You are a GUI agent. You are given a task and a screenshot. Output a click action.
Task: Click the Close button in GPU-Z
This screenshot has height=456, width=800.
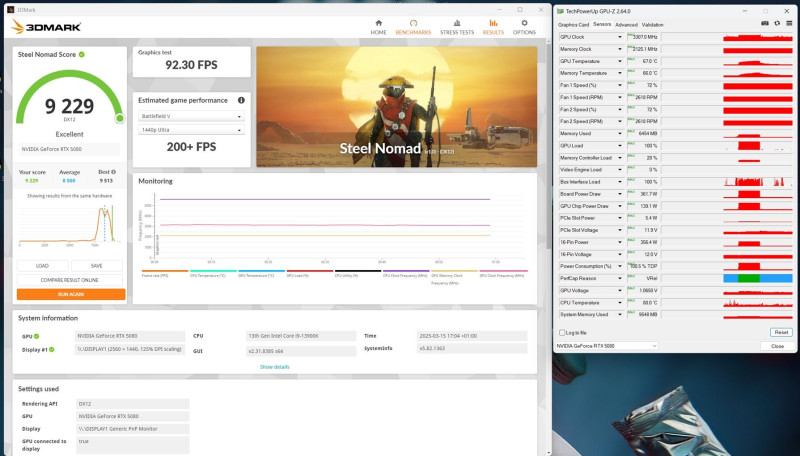point(777,346)
